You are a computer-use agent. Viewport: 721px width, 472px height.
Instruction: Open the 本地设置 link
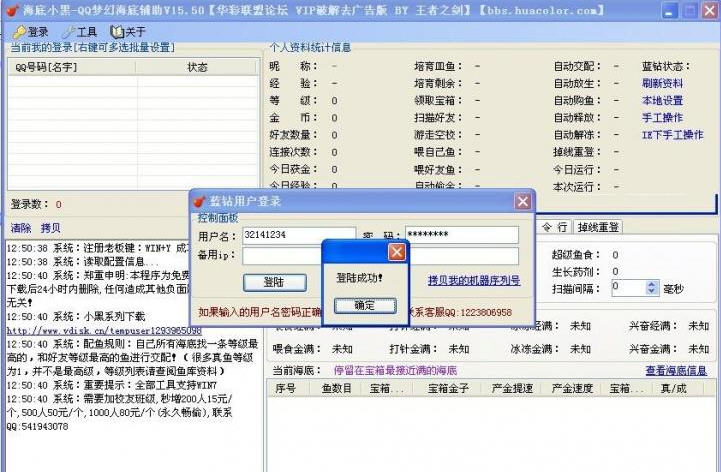(x=662, y=100)
